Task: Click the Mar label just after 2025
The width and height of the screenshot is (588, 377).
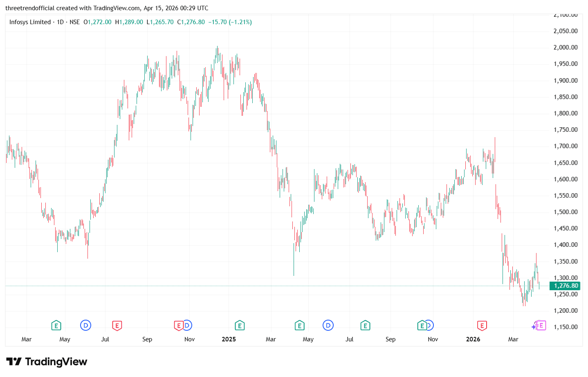Action: pyautogui.click(x=271, y=339)
